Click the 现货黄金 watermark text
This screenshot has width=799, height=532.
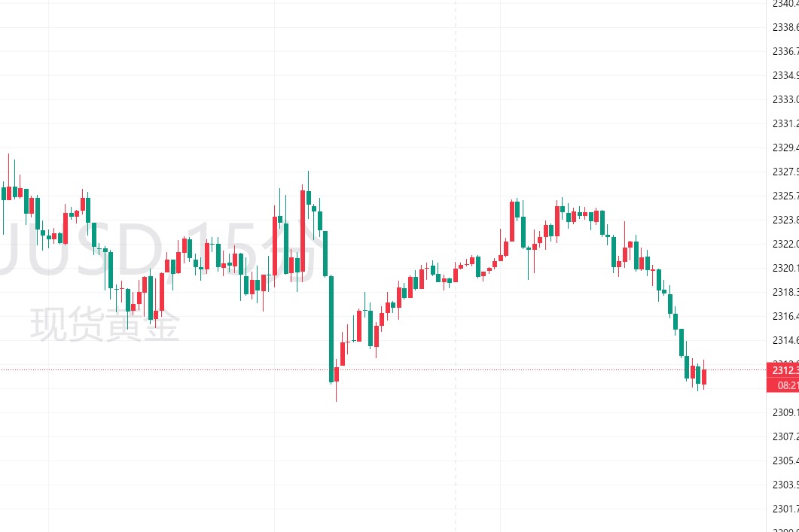(105, 325)
